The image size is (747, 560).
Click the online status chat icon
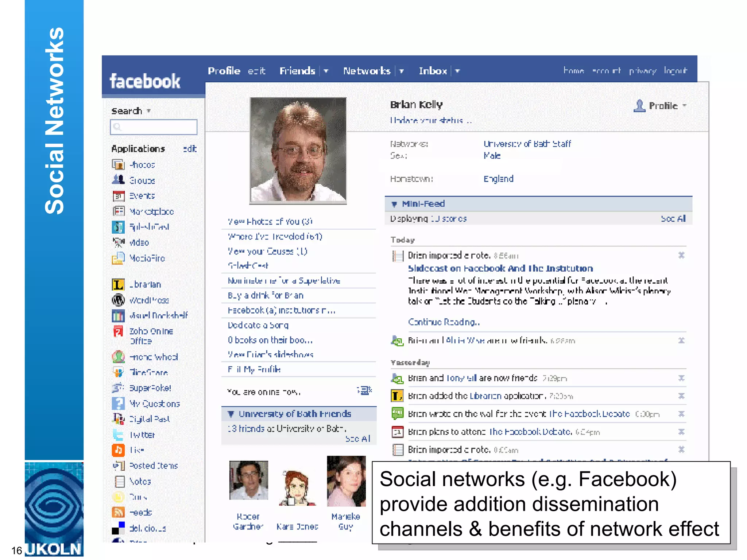364,391
